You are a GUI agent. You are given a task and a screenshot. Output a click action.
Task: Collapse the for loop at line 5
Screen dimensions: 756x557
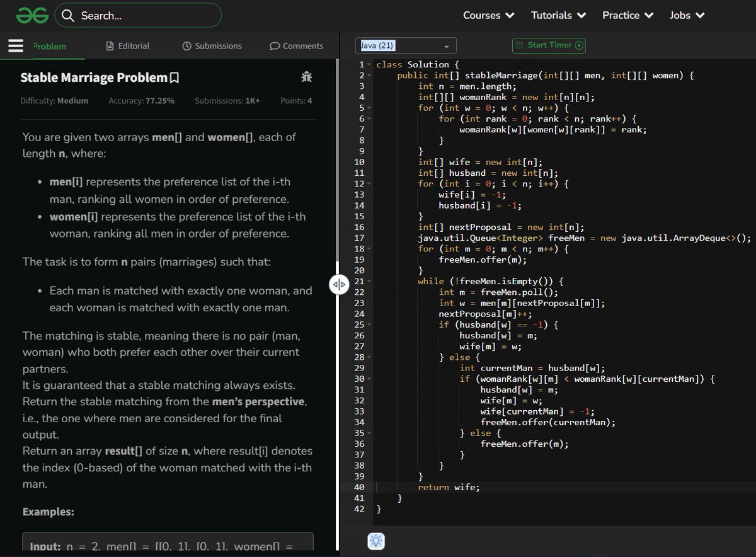tap(369, 108)
